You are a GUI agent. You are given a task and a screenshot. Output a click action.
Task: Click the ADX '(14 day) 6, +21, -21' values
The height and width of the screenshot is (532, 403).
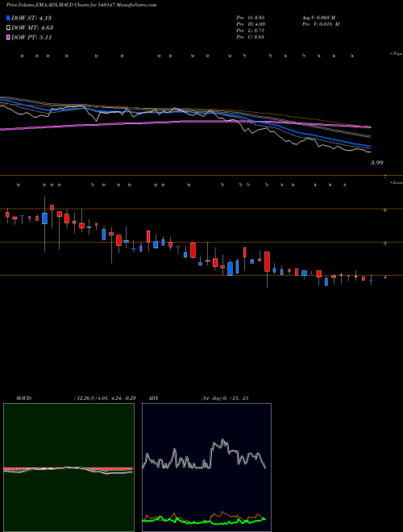point(225,398)
